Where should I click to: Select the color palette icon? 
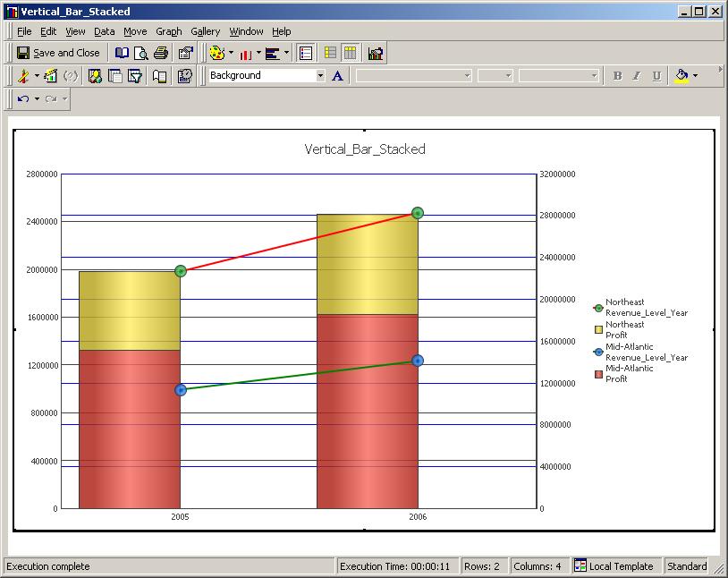pos(218,52)
